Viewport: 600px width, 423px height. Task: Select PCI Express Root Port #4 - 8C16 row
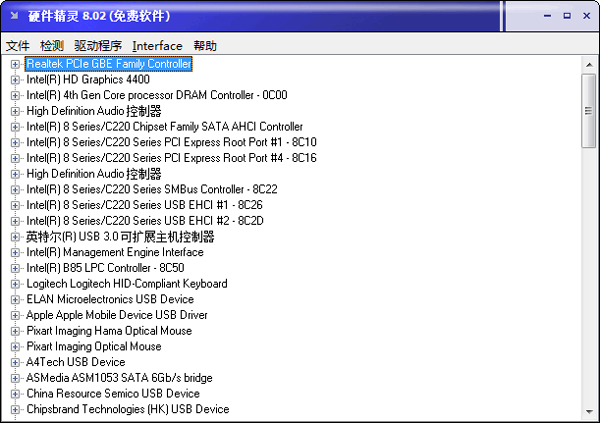click(171, 158)
